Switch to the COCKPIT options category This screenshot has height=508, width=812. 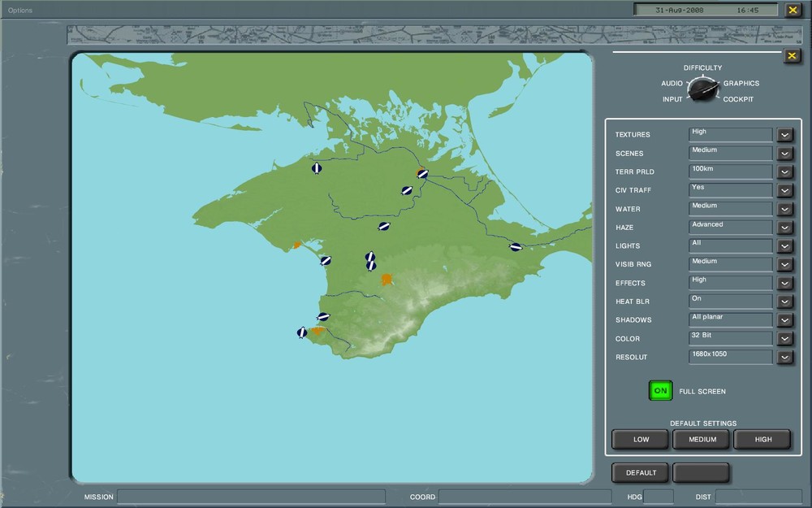click(x=738, y=99)
